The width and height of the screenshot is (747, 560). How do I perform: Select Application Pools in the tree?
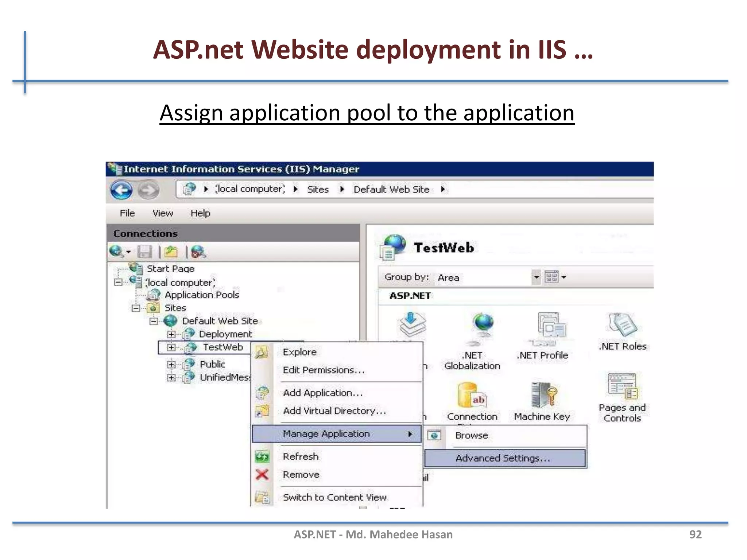coord(202,295)
